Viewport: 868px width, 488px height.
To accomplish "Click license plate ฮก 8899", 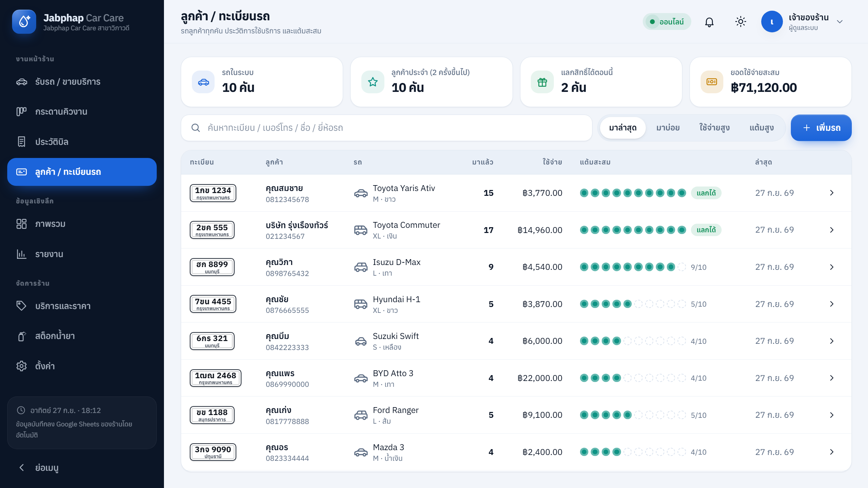I will click(212, 267).
